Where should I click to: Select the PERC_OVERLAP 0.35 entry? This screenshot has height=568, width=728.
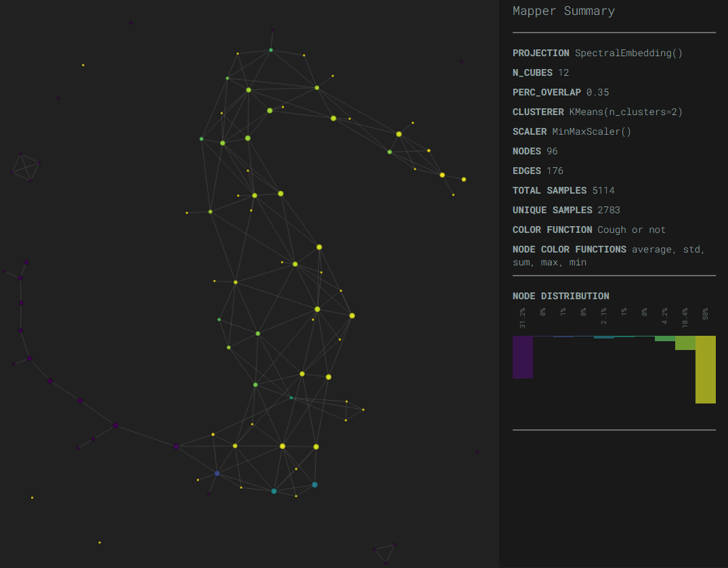(x=561, y=92)
